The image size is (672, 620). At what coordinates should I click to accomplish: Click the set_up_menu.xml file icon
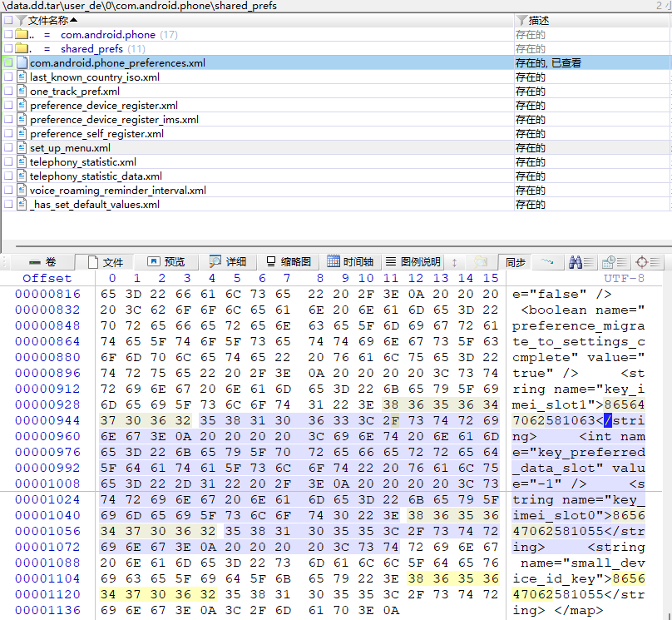(22, 148)
